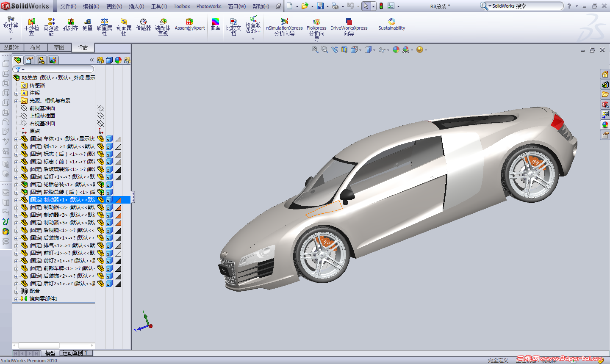Open the 间隙验证 clearance verification tool

[51, 27]
